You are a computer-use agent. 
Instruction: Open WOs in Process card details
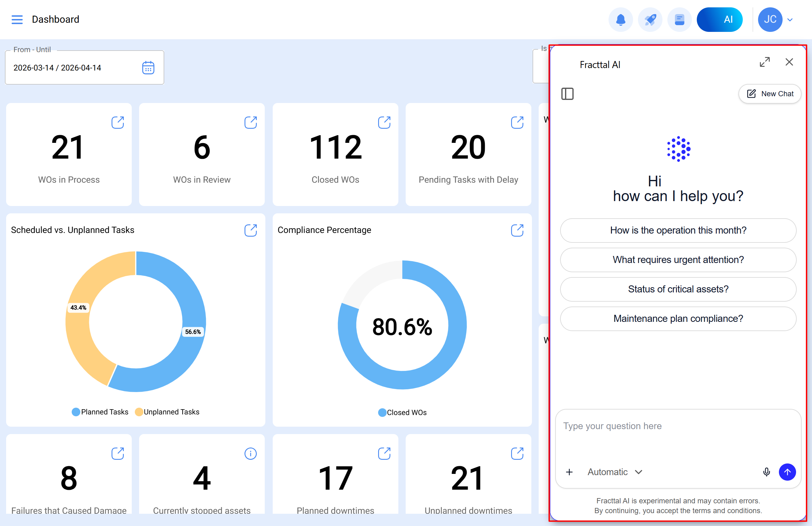(118, 122)
